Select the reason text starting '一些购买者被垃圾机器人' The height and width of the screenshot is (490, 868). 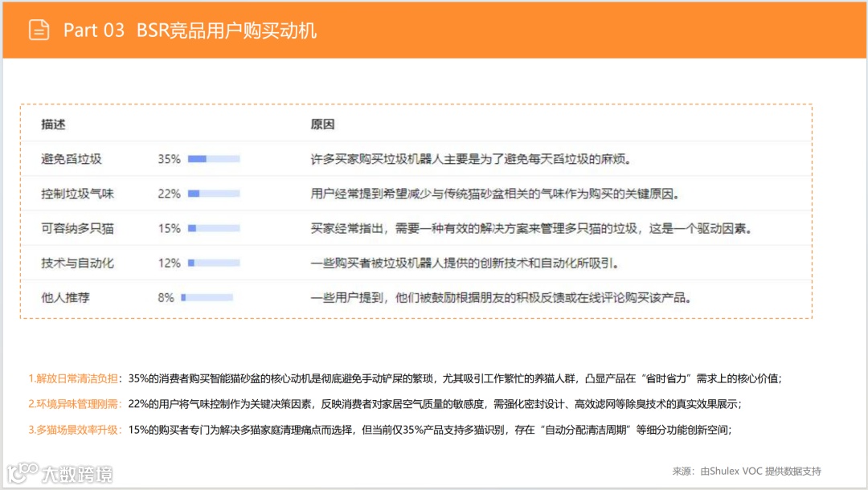465,263
